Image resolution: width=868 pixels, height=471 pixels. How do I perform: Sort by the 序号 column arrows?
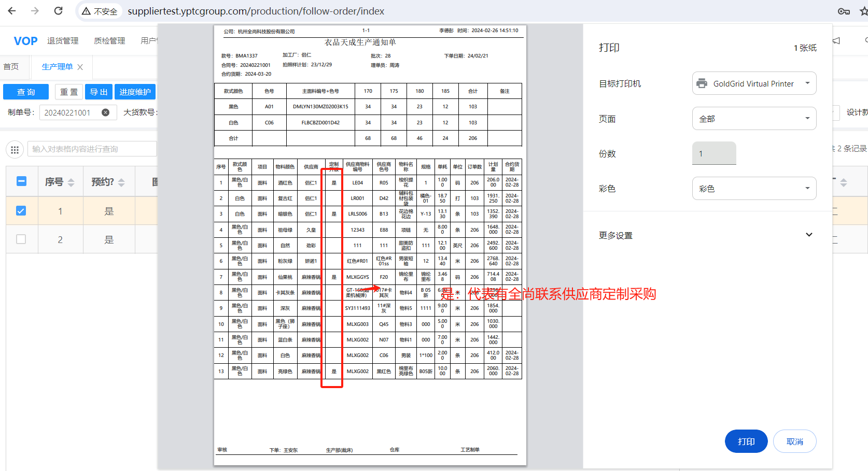click(71, 182)
